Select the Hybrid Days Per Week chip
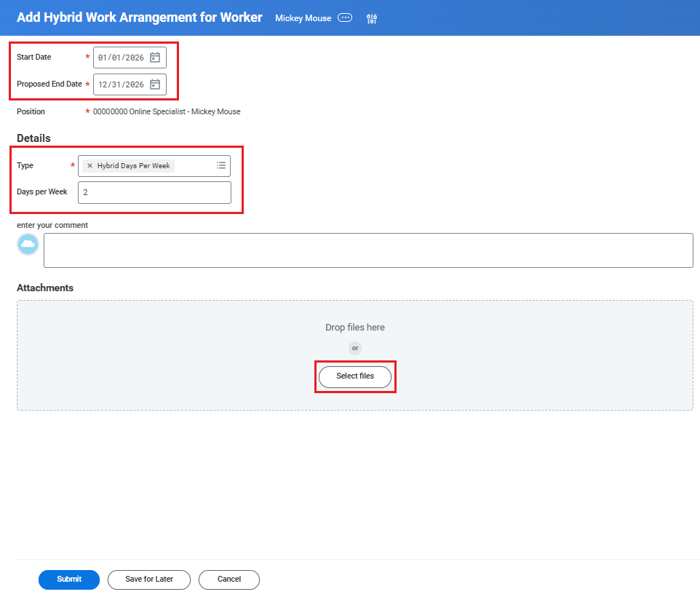Screen dimensions: 700x597 [133, 166]
